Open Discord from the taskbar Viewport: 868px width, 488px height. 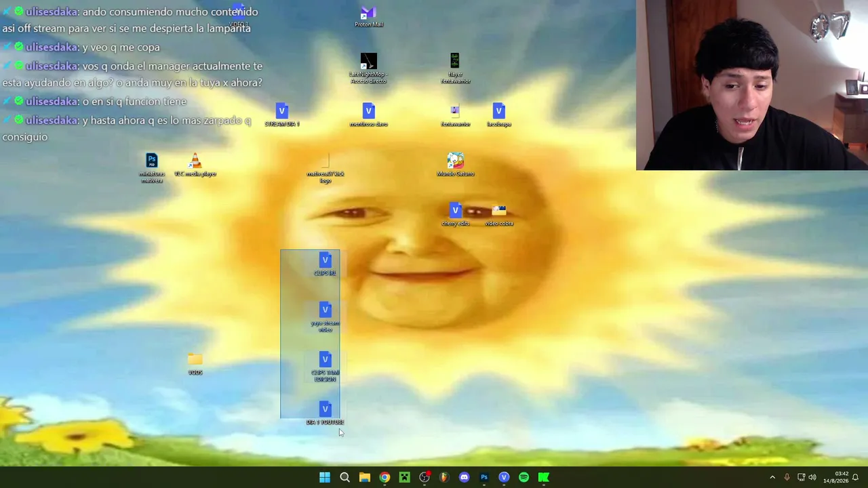464,477
